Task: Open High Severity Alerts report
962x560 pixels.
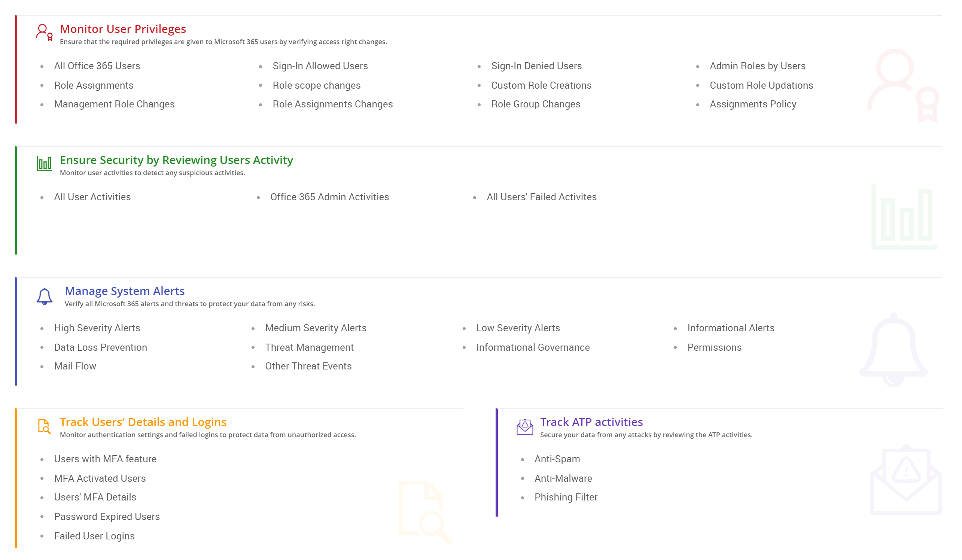Action: coord(97,328)
